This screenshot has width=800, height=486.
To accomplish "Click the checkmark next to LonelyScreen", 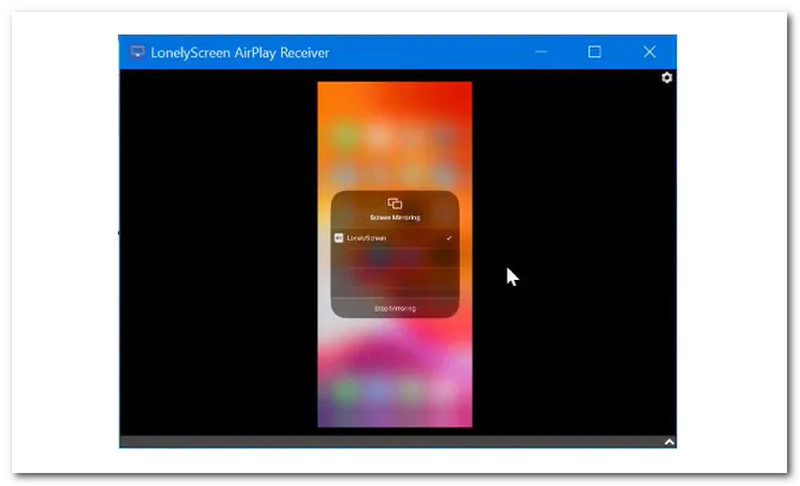I will (x=449, y=238).
